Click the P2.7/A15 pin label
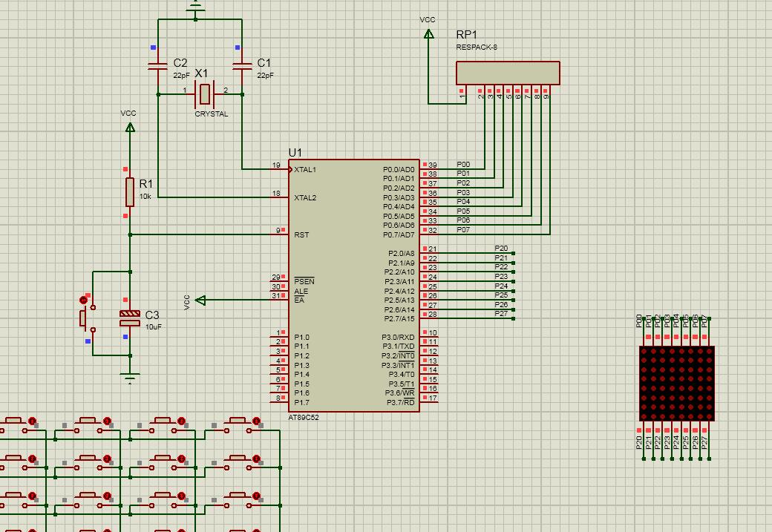The image size is (772, 532). 399,318
